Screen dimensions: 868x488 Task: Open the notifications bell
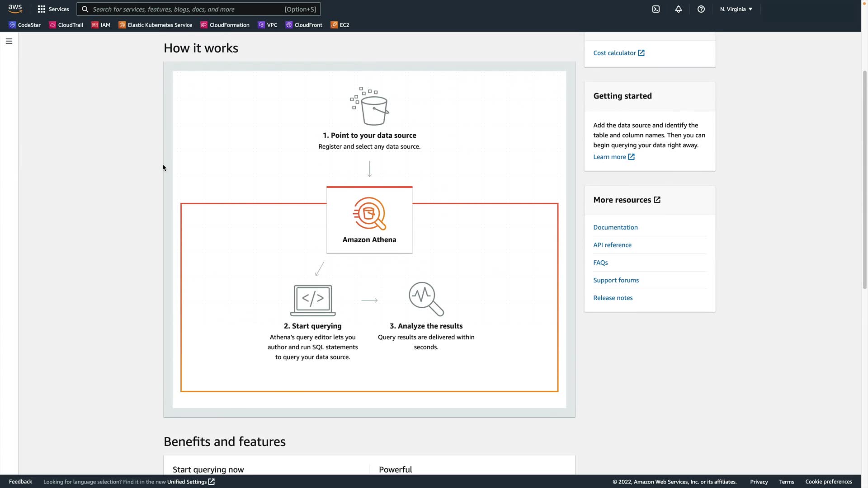679,9
